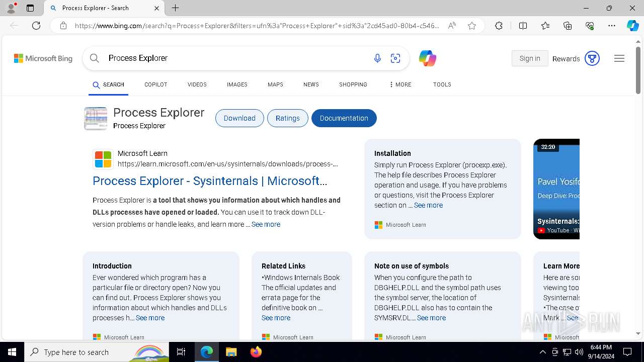The width and height of the screenshot is (644, 362).
Task: Open the volume control in tray
Action: pos(579,352)
